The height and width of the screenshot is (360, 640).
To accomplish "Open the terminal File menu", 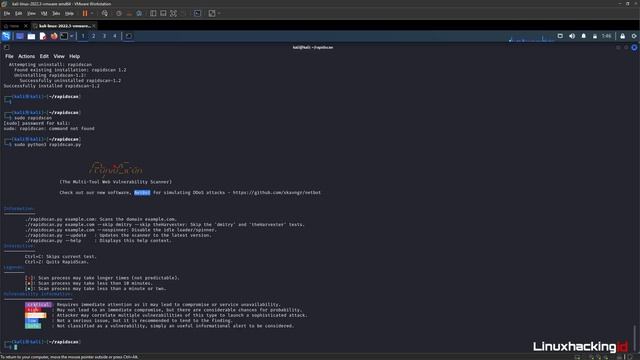I will pyautogui.click(x=9, y=56).
